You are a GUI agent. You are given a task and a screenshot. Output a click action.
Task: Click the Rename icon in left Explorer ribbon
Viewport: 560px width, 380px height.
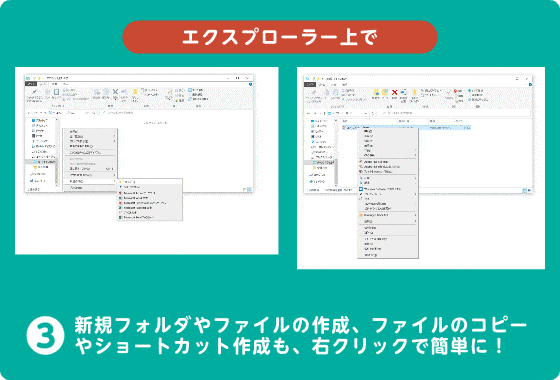click(124, 92)
